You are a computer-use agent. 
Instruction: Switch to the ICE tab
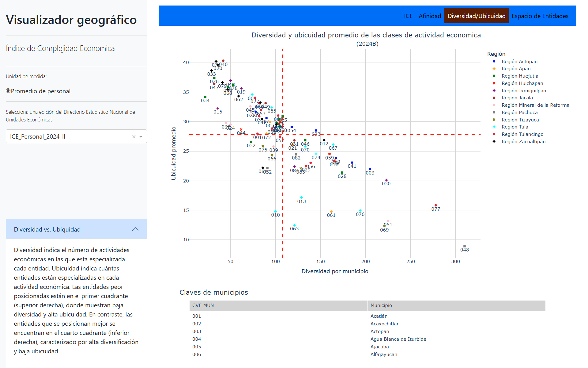[408, 16]
